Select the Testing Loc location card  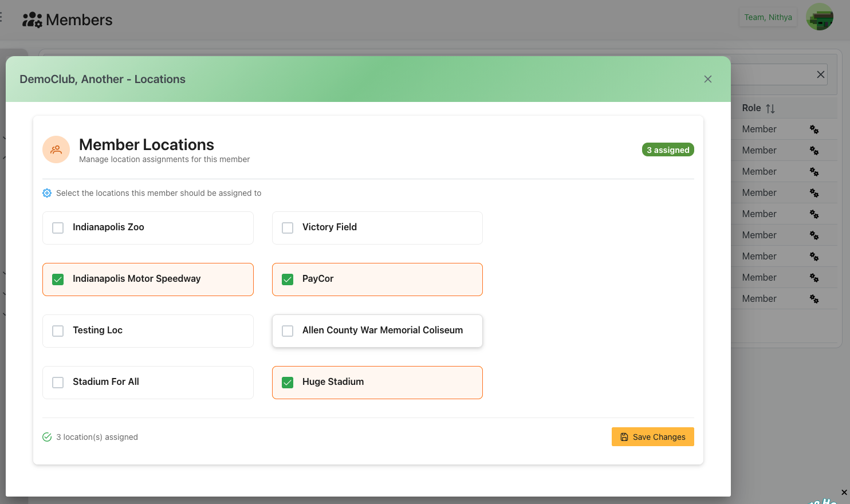pyautogui.click(x=148, y=331)
